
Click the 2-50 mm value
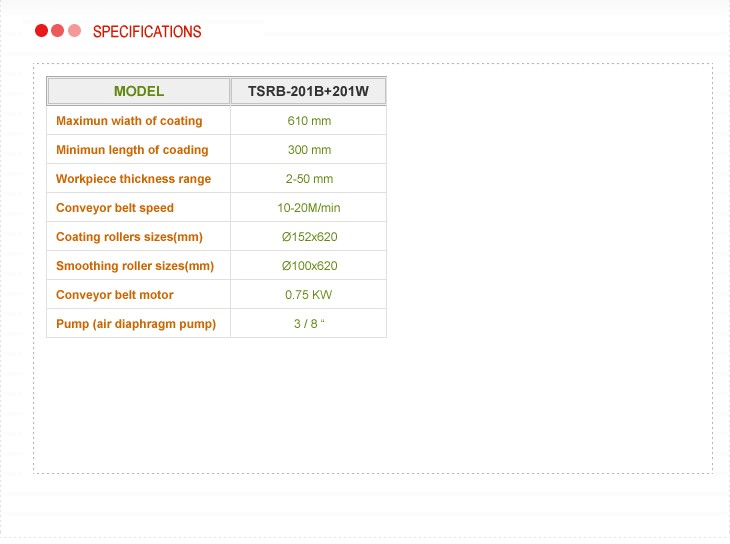coord(309,179)
